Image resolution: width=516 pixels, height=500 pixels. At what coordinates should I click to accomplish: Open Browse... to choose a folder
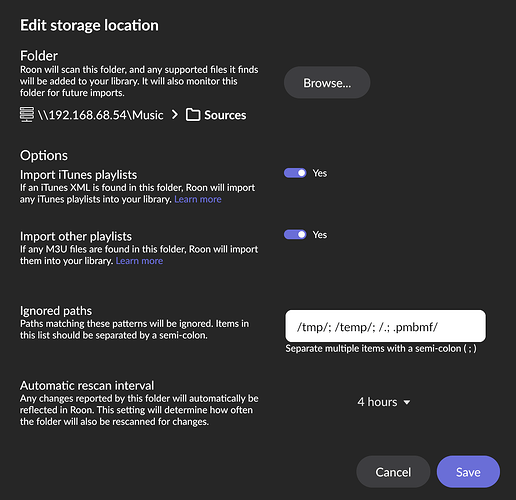327,82
